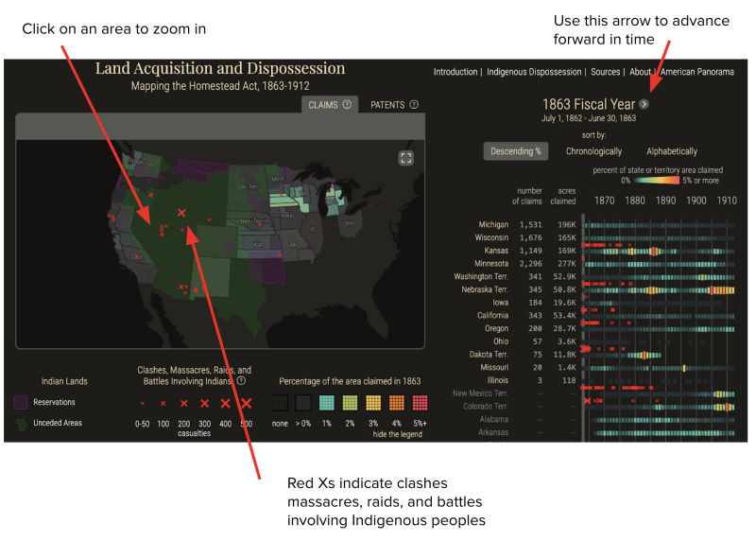The width and height of the screenshot is (756, 541).
Task: Click the Unceded Areas green legend icon
Action: [x=22, y=423]
